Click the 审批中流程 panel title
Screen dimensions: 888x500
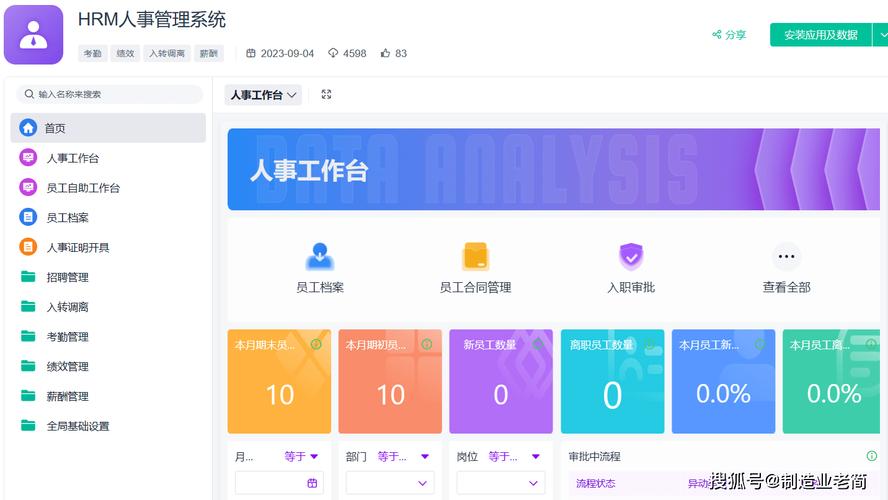[x=595, y=456]
